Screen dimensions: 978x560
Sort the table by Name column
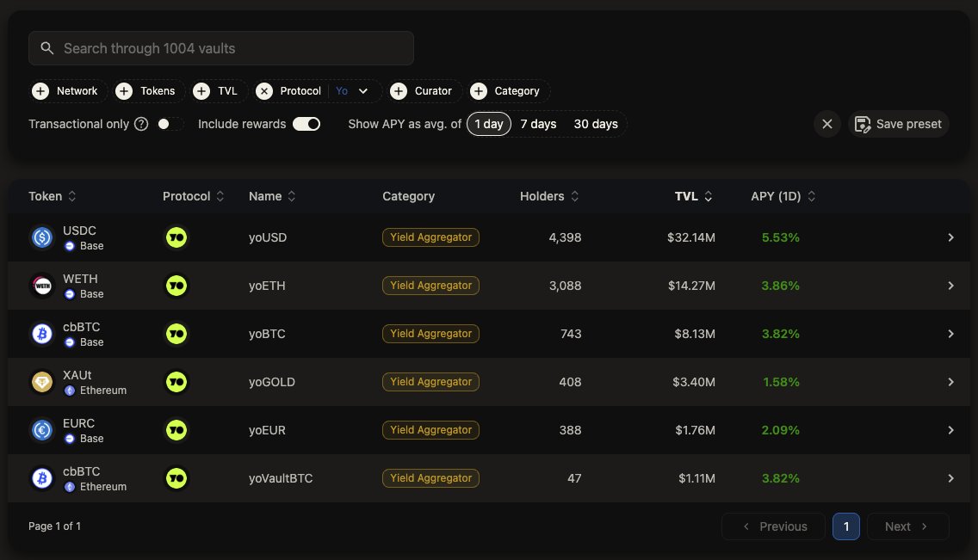point(272,196)
